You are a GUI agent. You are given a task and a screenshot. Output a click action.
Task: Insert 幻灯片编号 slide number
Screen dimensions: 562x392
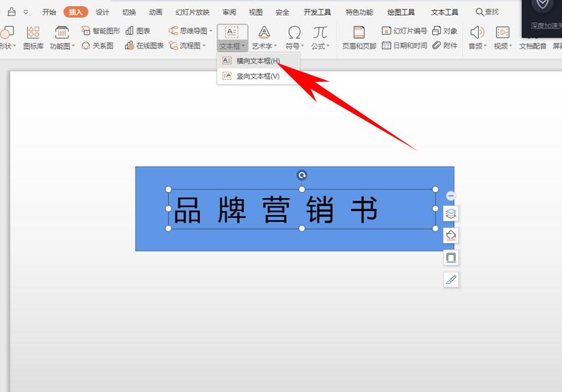tap(404, 31)
